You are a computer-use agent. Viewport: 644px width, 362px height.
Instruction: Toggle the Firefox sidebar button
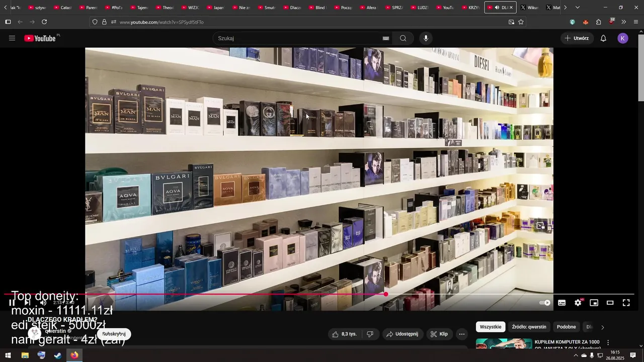point(8,22)
